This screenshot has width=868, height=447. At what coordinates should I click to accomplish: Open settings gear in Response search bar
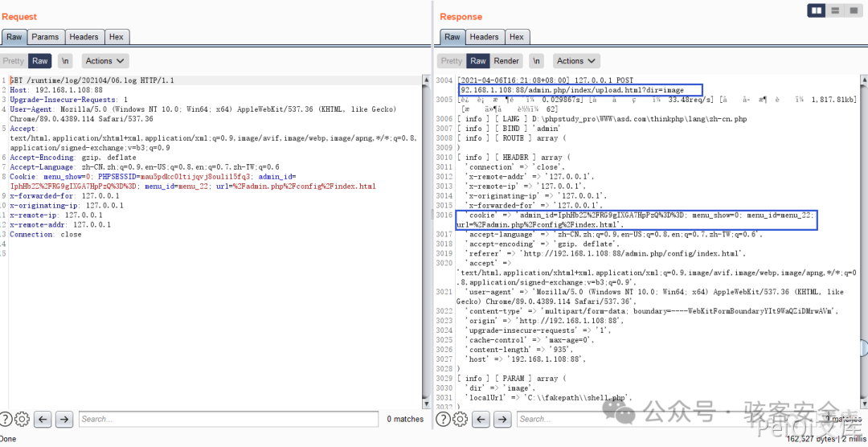click(460, 420)
